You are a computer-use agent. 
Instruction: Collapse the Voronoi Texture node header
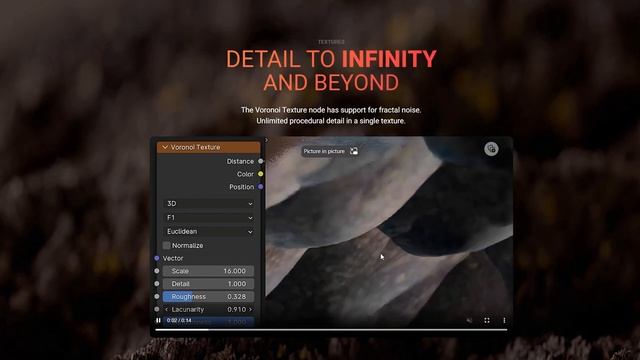165,147
